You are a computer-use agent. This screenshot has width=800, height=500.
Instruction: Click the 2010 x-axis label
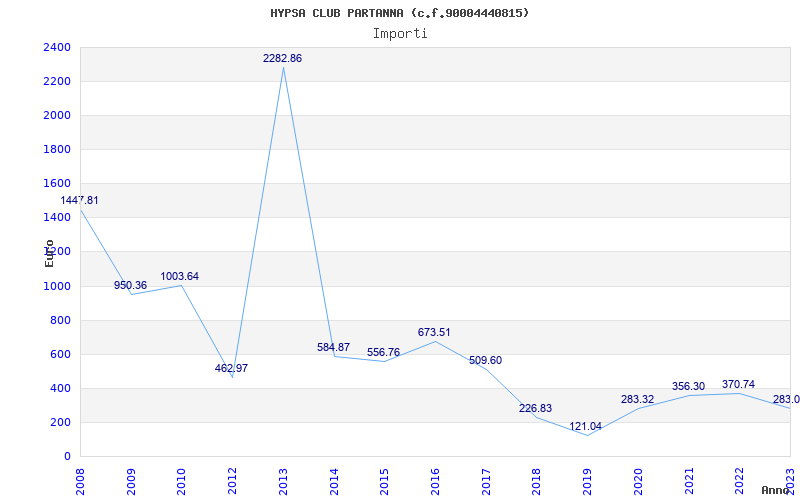pyautogui.click(x=181, y=481)
